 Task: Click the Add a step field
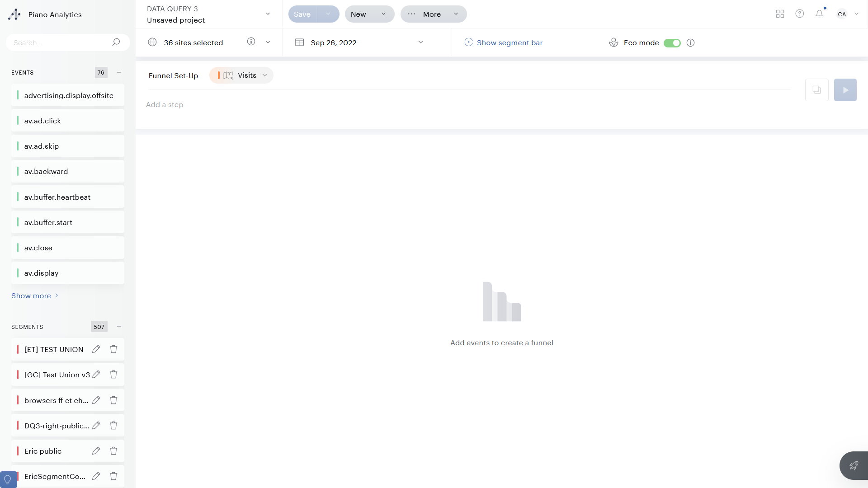coord(165,104)
